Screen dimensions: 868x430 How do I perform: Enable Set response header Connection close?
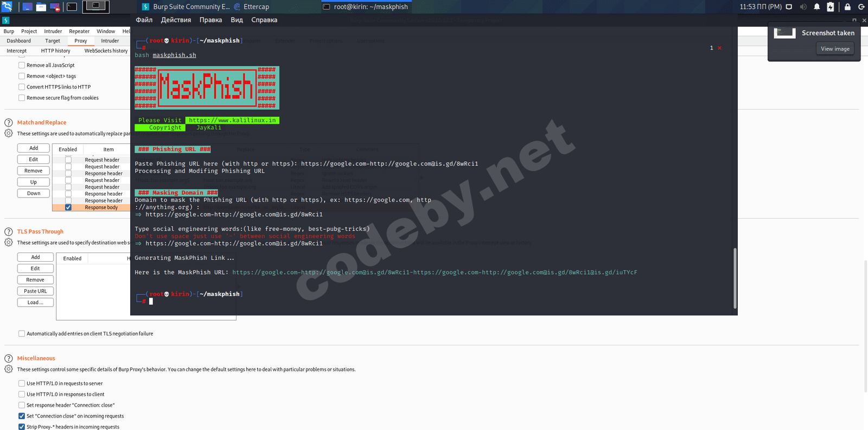coord(22,405)
